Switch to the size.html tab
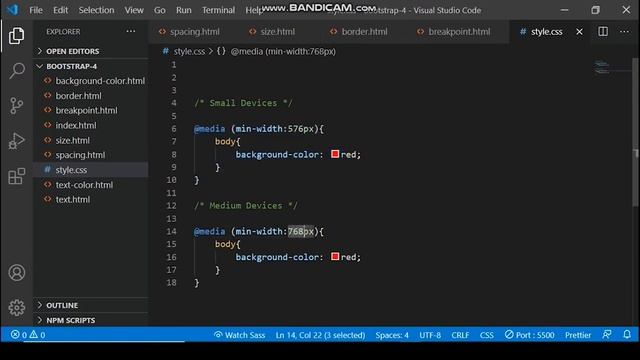 click(278, 31)
